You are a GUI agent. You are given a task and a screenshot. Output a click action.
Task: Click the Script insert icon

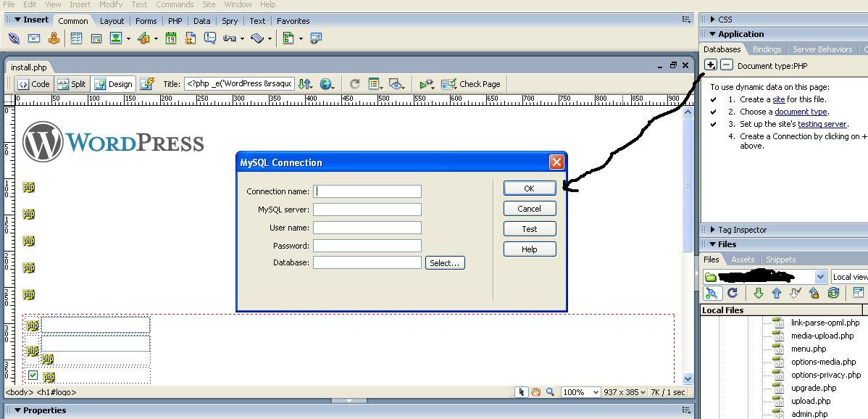coord(257,38)
